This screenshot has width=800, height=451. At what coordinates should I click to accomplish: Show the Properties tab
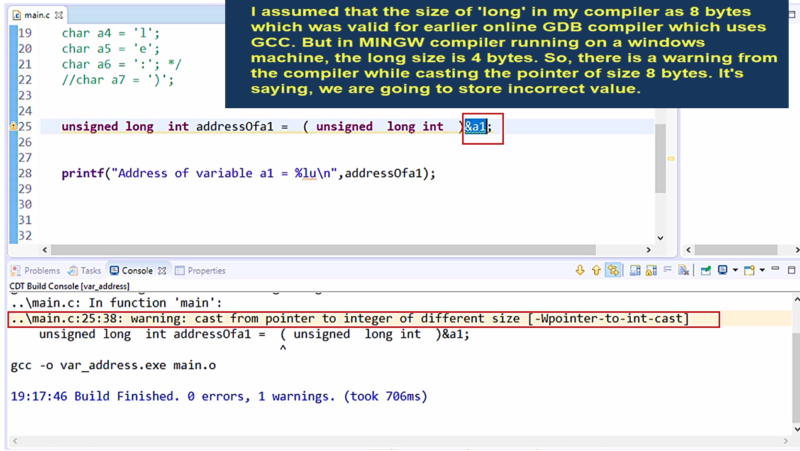200,270
